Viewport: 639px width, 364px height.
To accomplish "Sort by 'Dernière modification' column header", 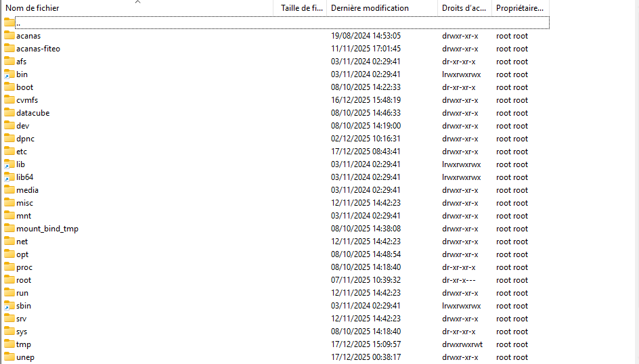I will tap(370, 8).
